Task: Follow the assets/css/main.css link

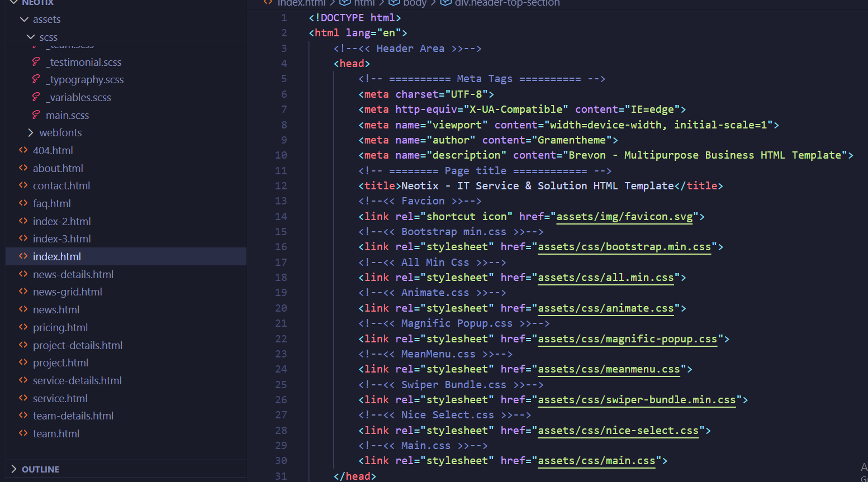Action: [x=597, y=461]
